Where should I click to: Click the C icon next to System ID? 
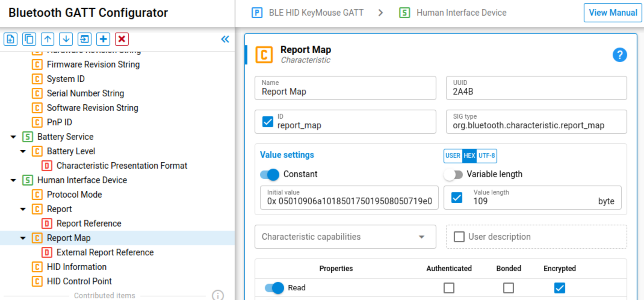[37, 79]
